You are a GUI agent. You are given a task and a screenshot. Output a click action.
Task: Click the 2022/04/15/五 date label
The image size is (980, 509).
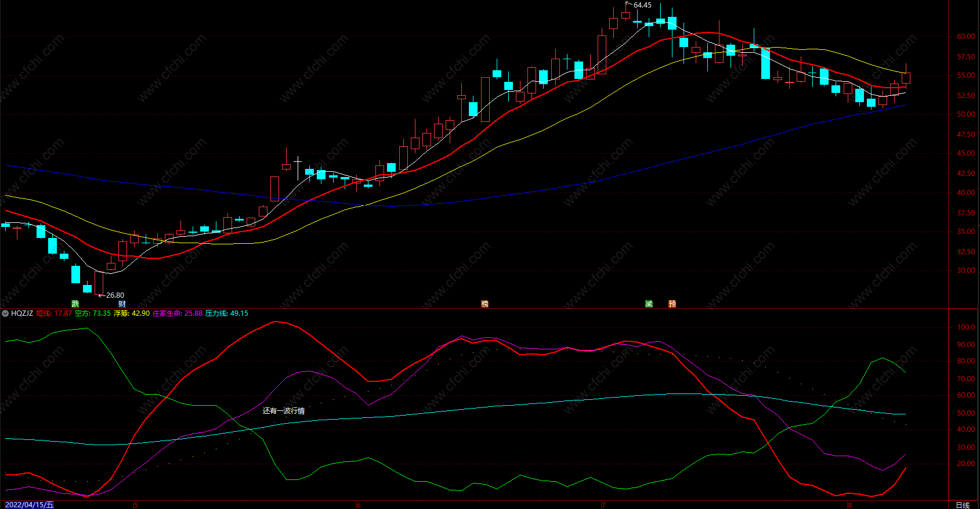coord(30,505)
